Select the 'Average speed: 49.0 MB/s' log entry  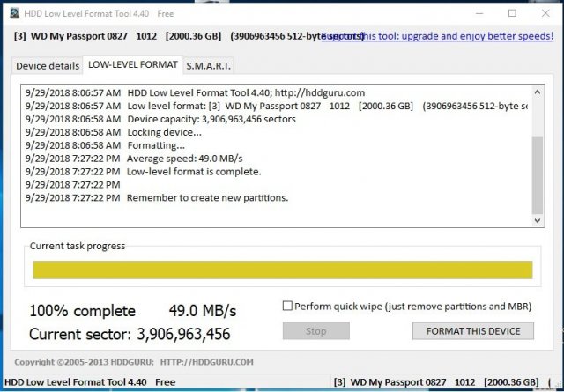[183, 159]
